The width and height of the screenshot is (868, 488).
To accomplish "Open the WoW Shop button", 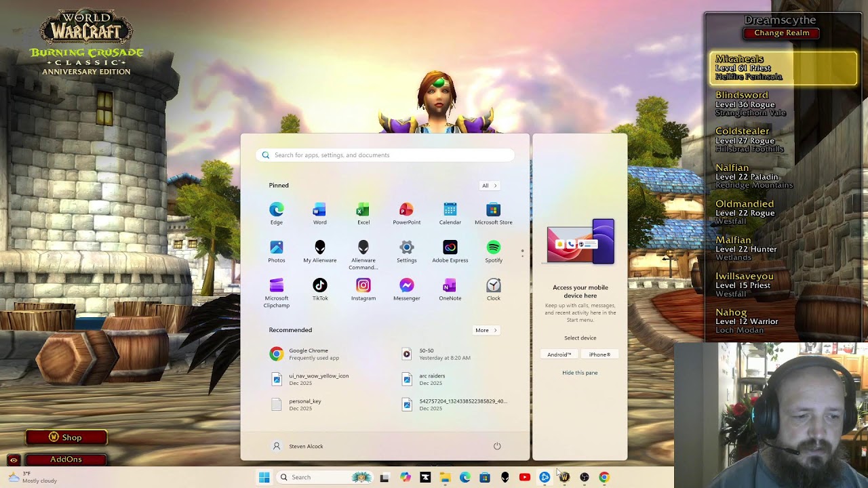I will pos(66,437).
